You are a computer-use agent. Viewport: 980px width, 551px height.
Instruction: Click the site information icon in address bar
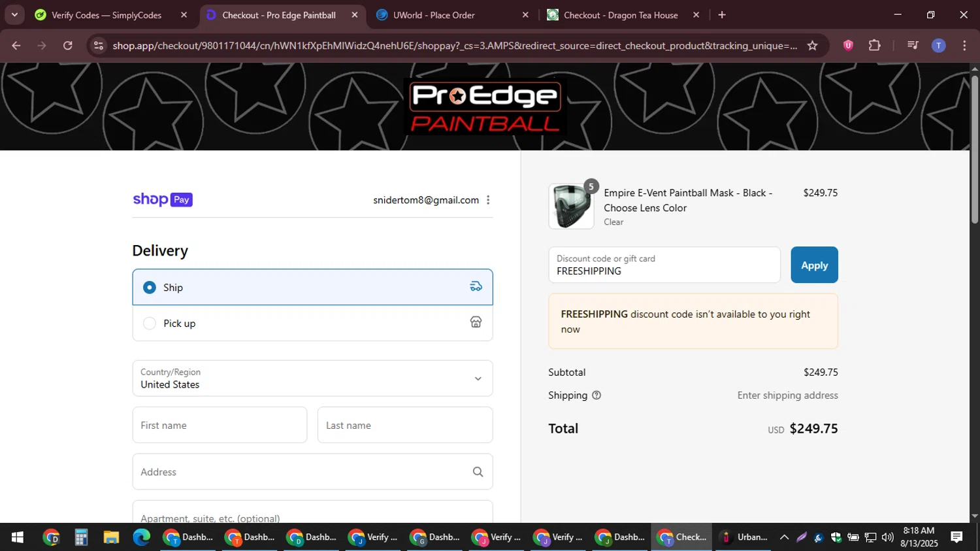(99, 46)
